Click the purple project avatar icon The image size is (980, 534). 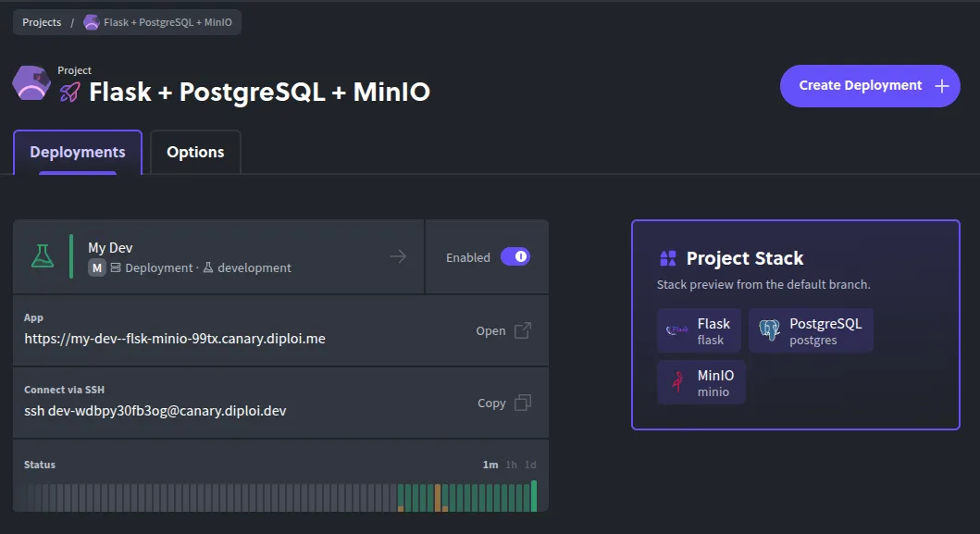(x=31, y=84)
